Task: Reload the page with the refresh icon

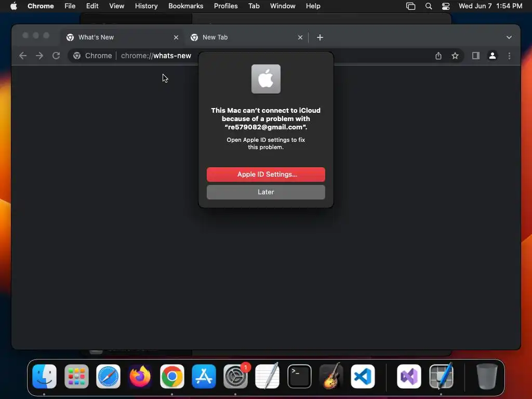Action: tap(56, 56)
